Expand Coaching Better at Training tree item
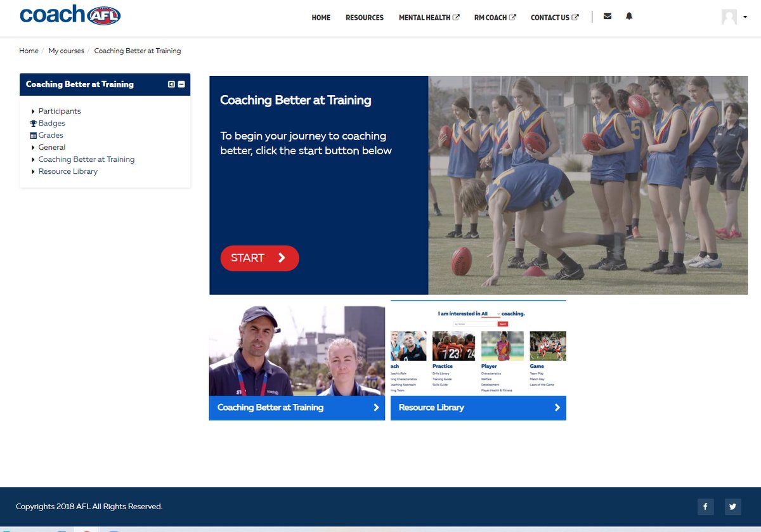The width and height of the screenshot is (761, 532). click(x=33, y=160)
